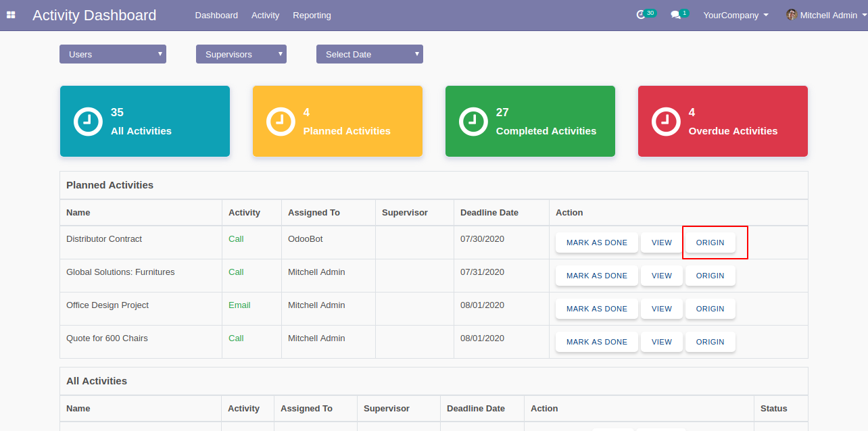Open the Supervisors filter dropdown
Image resolution: width=868 pixels, height=431 pixels.
pyautogui.click(x=241, y=54)
